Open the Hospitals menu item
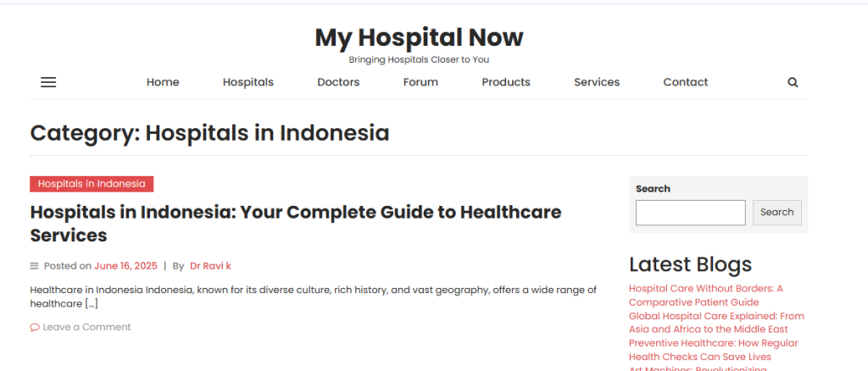The height and width of the screenshot is (371, 868). 248,82
